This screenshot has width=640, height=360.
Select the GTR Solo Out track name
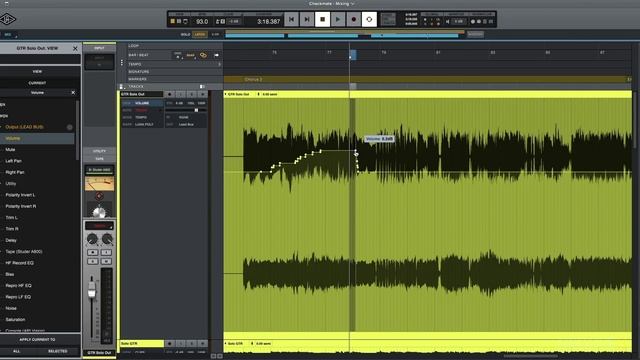pyautogui.click(x=142, y=94)
